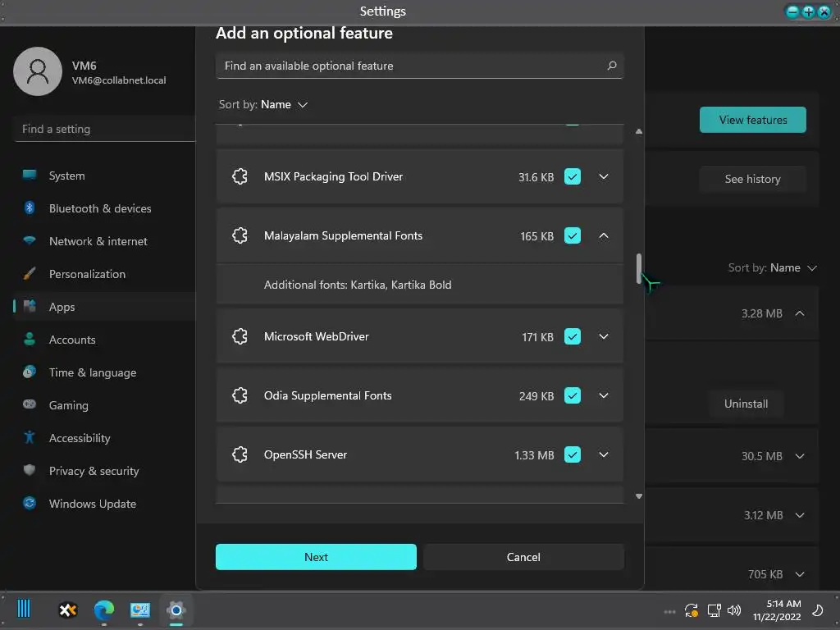This screenshot has height=630, width=840.
Task: Show hidden tray icons via the dots
Action: click(669, 611)
